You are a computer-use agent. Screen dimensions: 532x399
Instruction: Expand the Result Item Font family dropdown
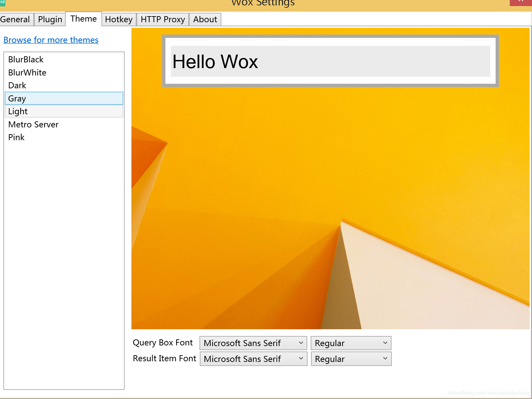tap(253, 359)
